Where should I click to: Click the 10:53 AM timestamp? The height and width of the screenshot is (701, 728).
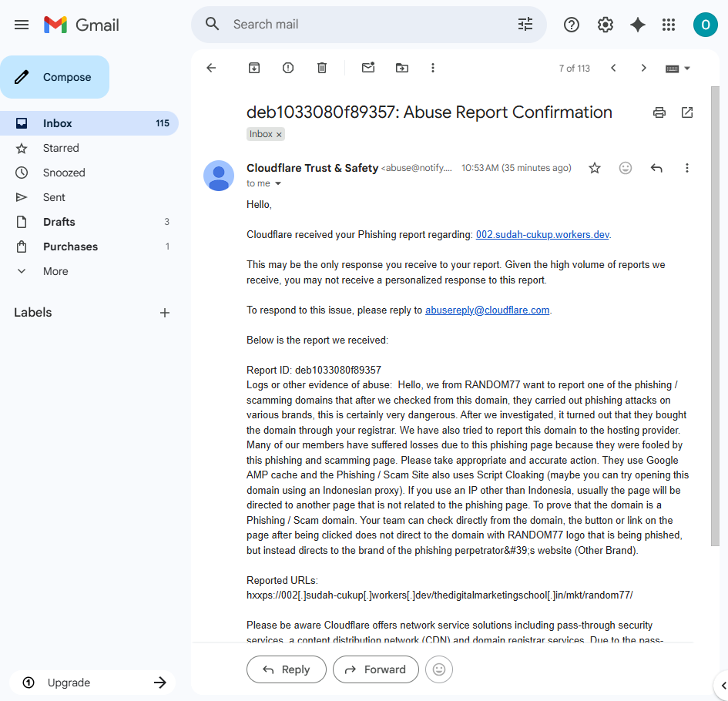pyautogui.click(x=516, y=168)
